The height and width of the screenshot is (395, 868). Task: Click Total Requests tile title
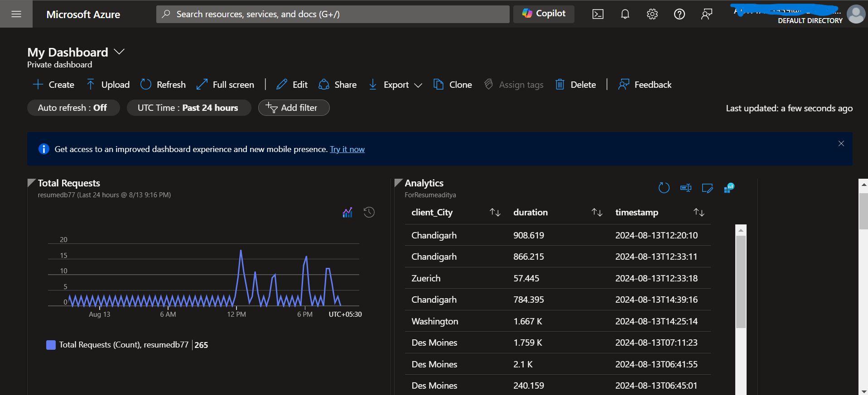[69, 183]
